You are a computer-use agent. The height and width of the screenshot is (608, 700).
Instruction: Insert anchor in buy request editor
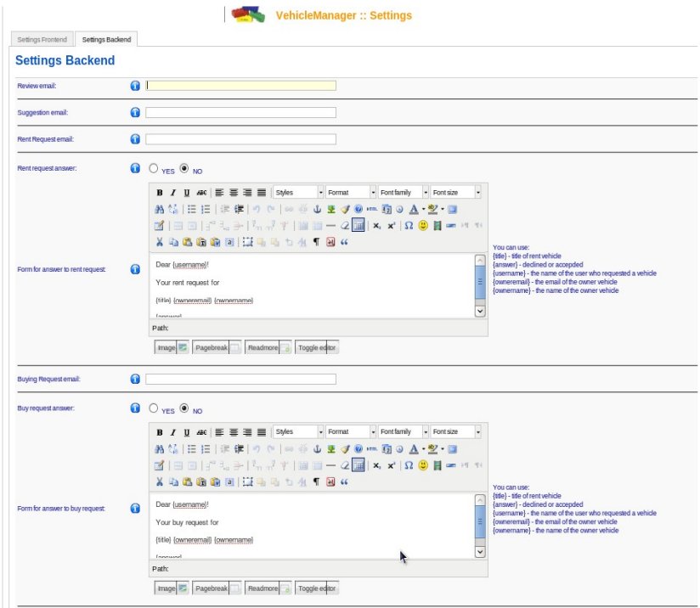pos(317,448)
